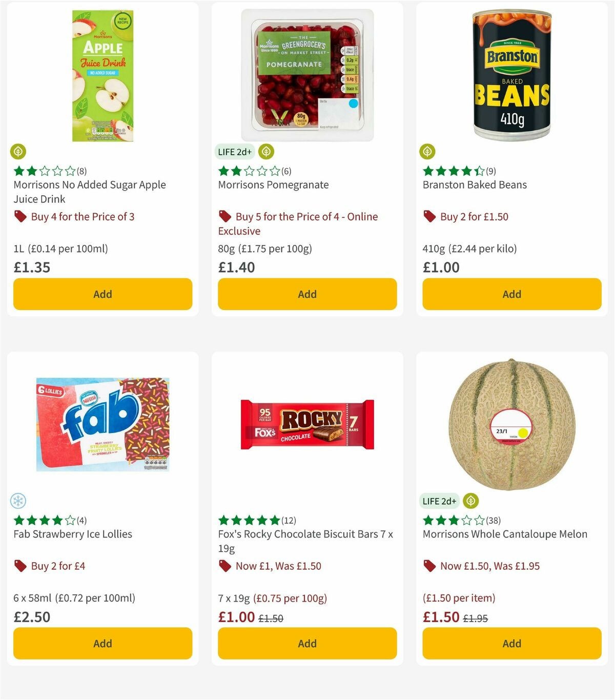Click the LIFE 2d+ badge on the Pomegranate
This screenshot has height=700, width=615.
click(234, 151)
